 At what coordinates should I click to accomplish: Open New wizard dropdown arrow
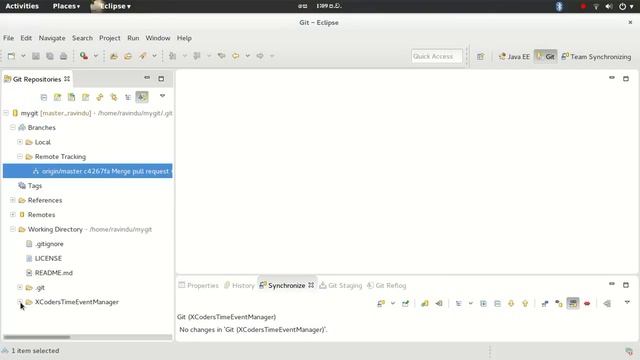pyautogui.click(x=23, y=56)
